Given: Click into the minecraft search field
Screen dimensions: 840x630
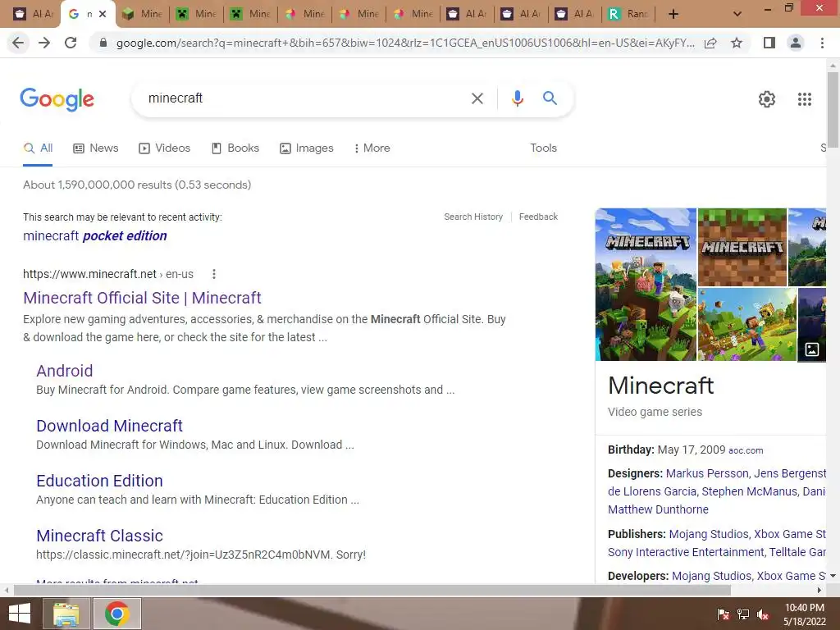Looking at the screenshot, I should (x=300, y=98).
